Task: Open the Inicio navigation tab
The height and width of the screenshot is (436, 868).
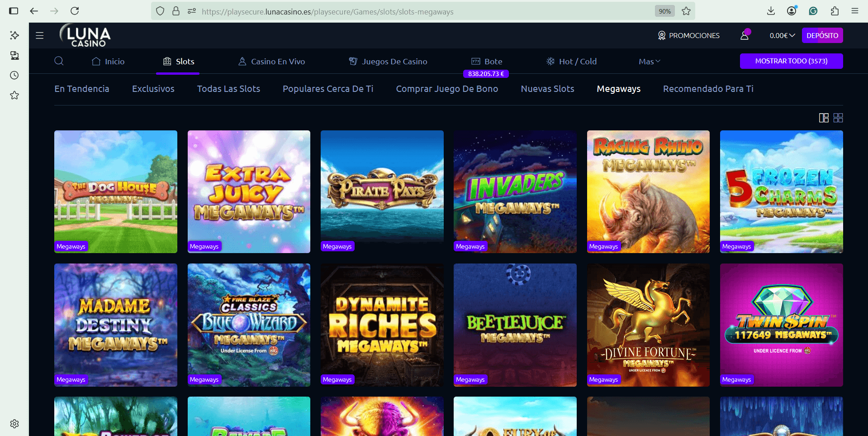Action: tap(108, 62)
